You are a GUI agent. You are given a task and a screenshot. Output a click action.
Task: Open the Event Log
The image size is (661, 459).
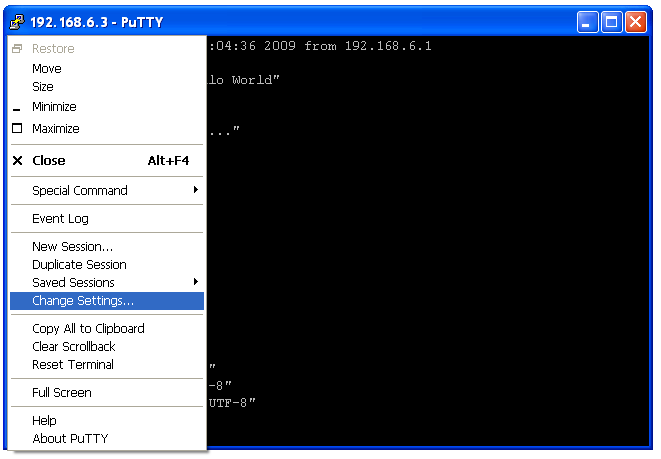coord(107,219)
